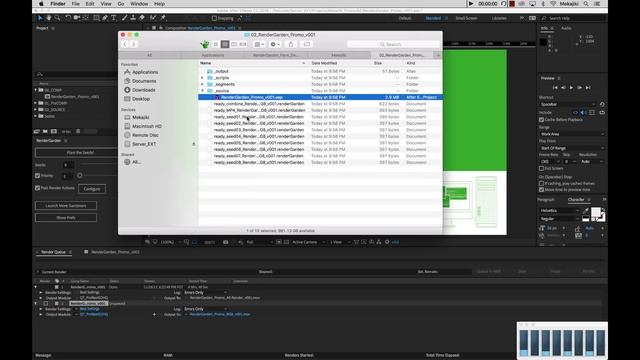Enable If caching, play cached frames
Image resolution: width=640 pixels, height=360 pixels.
(x=542, y=184)
